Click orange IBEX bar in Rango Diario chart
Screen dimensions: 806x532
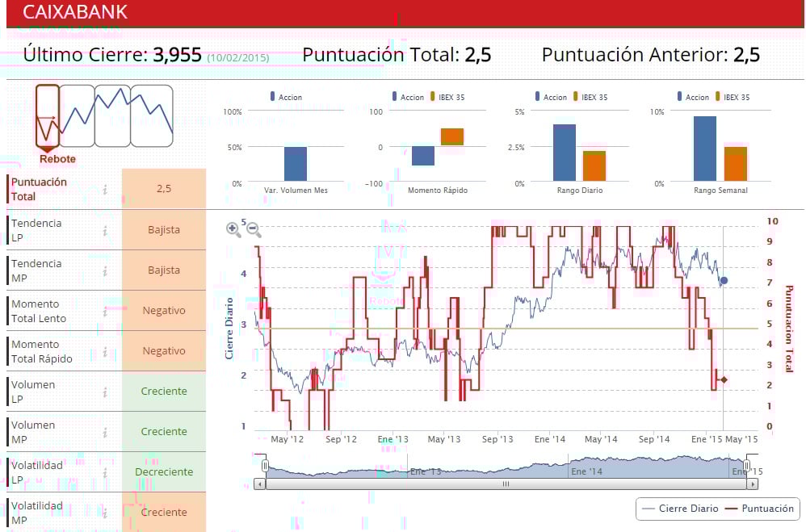pos(594,166)
